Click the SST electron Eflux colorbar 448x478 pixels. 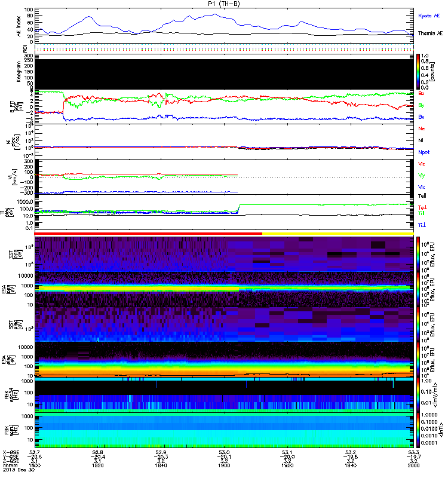tap(418, 324)
